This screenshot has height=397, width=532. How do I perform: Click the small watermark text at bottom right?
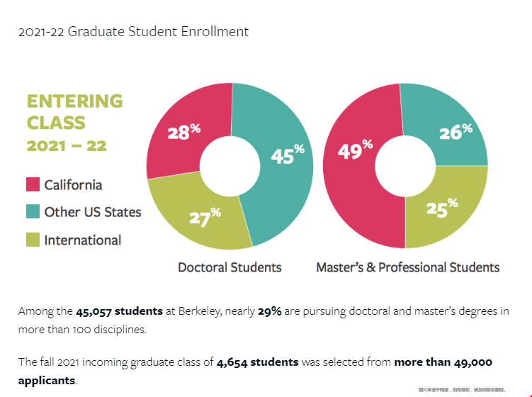point(471,390)
